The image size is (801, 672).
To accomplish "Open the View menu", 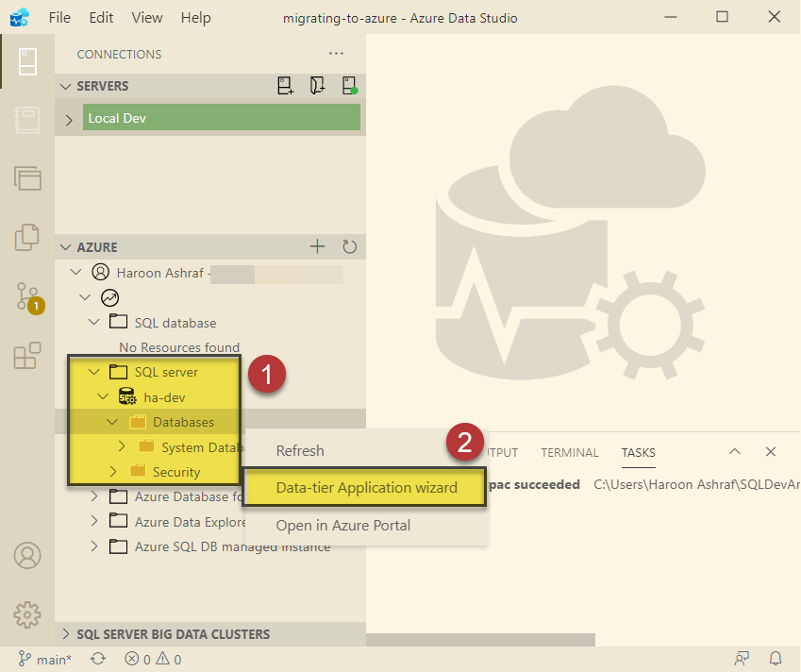I will (x=147, y=18).
